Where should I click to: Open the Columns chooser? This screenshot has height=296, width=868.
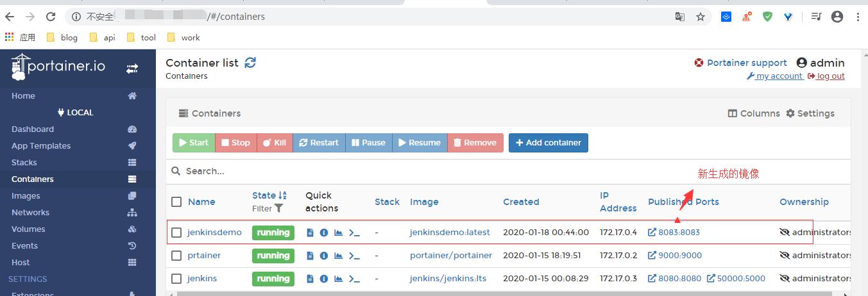tap(754, 113)
